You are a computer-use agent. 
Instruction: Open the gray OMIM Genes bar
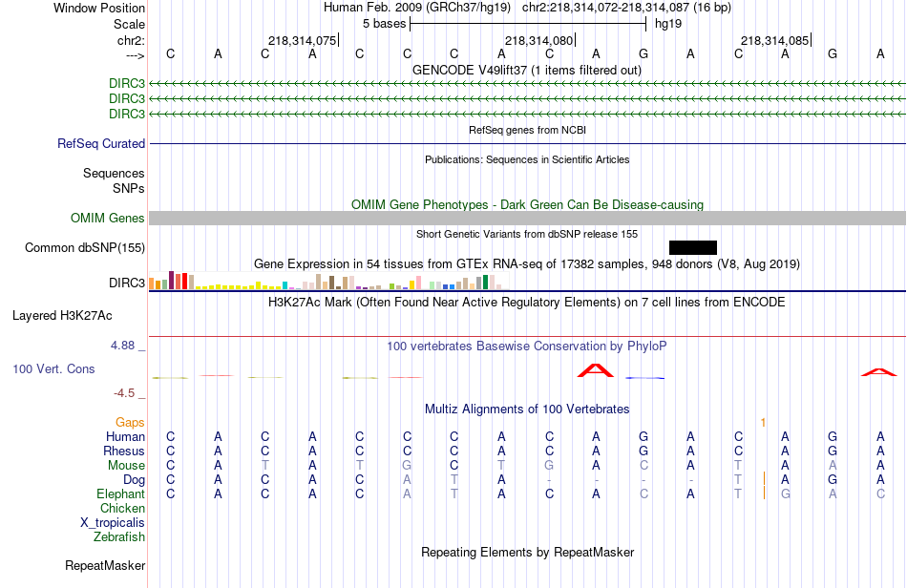coord(528,218)
